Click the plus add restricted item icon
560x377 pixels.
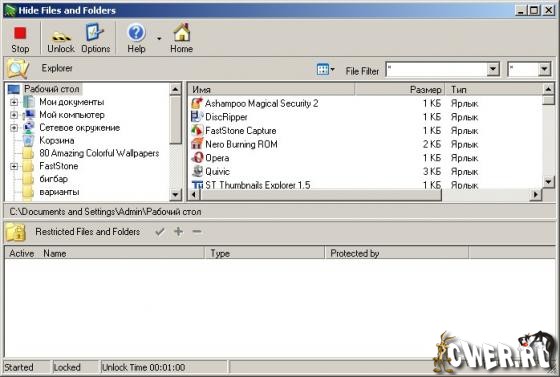pos(178,232)
